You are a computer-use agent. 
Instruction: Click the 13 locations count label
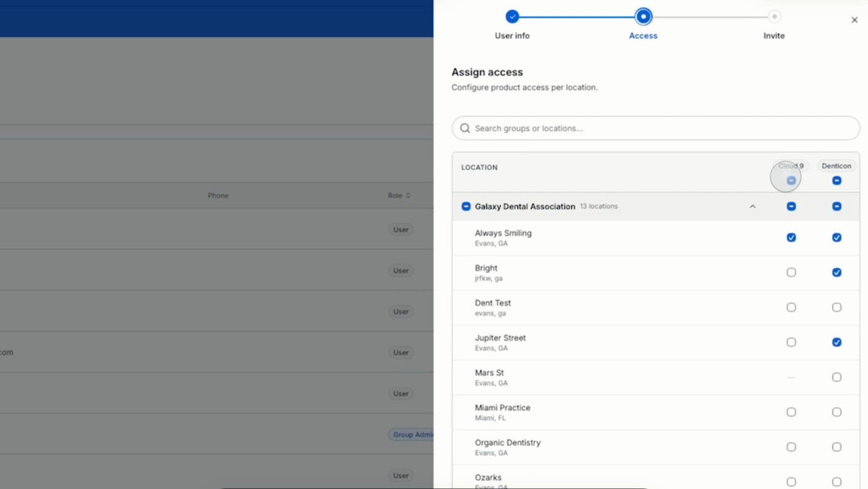599,206
